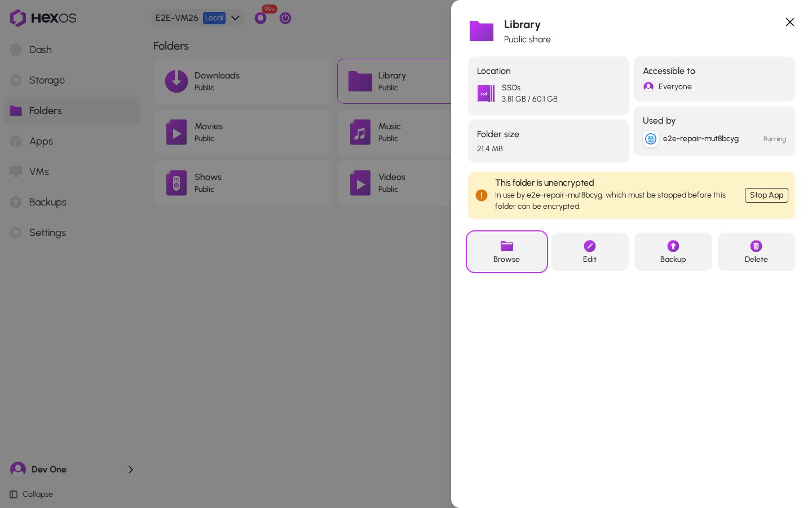Click the Library folder card in the list
Image resolution: width=812 pixels, height=508 pixels.
click(x=394, y=81)
